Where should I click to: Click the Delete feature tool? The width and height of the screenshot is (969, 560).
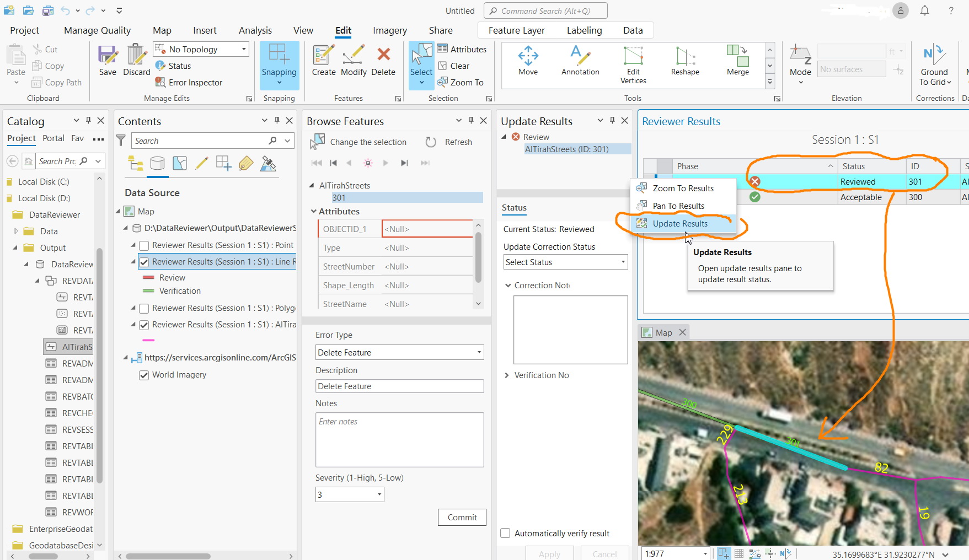point(383,61)
